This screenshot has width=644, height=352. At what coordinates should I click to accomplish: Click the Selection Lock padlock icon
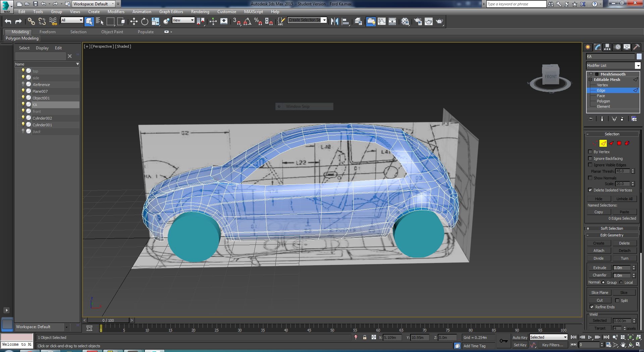tap(365, 337)
